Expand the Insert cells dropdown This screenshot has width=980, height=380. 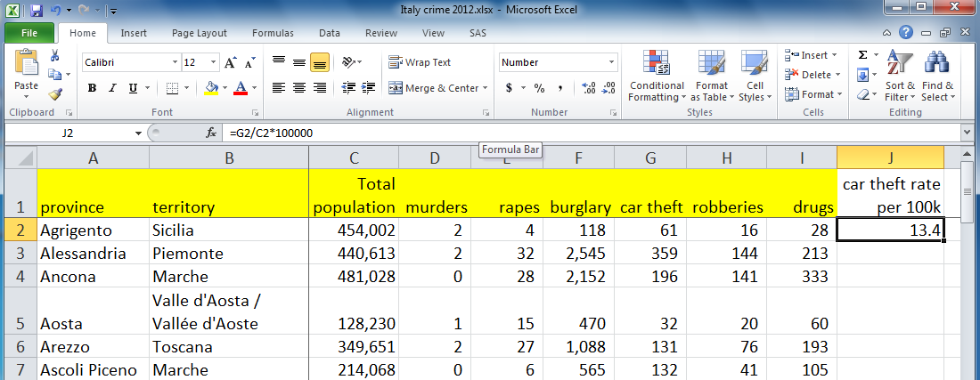click(835, 55)
